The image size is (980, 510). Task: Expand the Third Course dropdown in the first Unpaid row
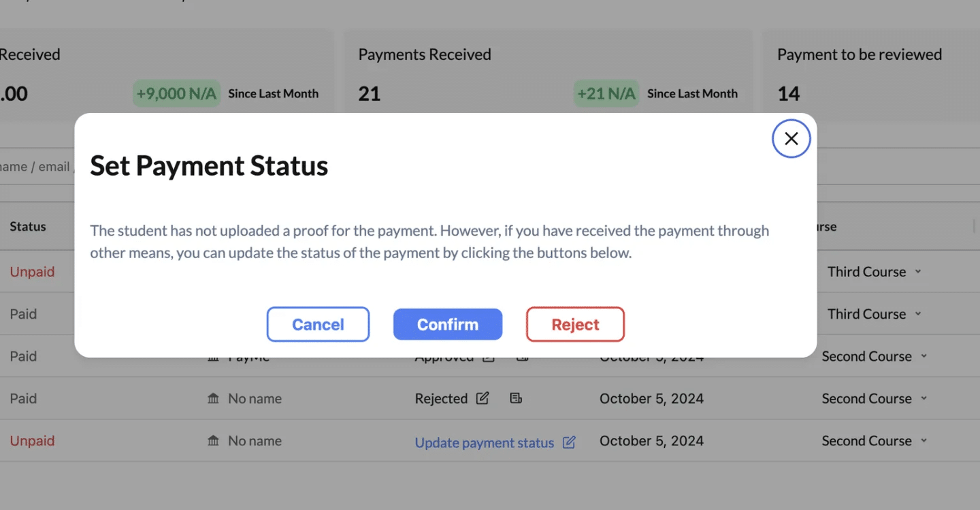click(x=875, y=272)
